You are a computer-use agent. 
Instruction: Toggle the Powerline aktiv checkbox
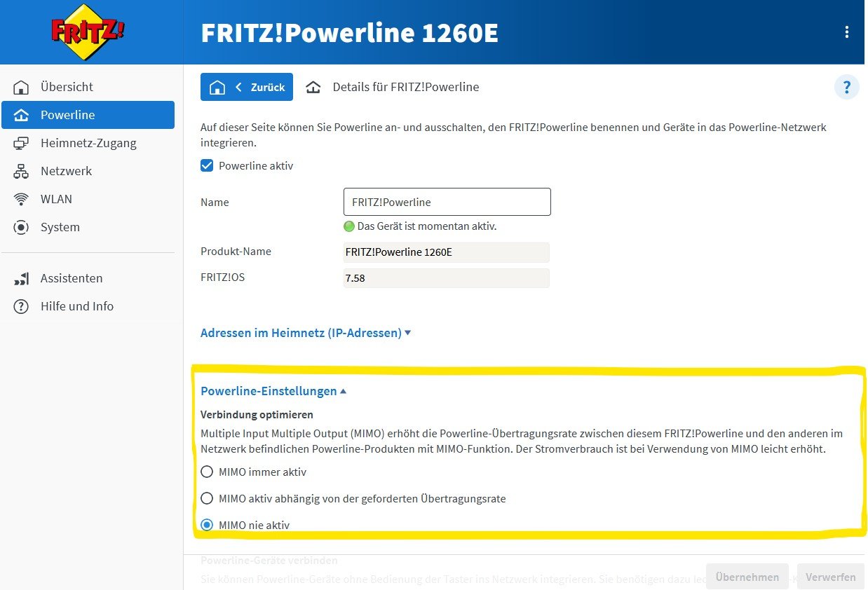207,166
